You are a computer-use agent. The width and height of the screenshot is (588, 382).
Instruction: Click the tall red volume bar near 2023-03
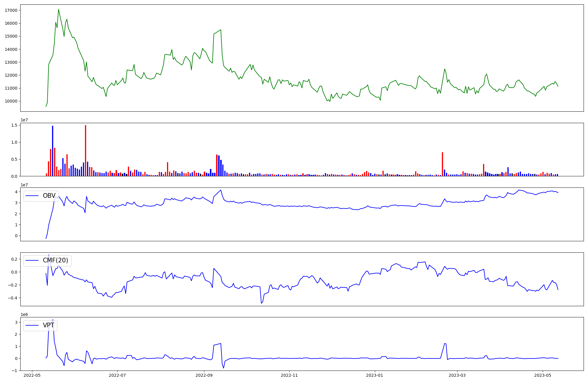tap(442, 164)
